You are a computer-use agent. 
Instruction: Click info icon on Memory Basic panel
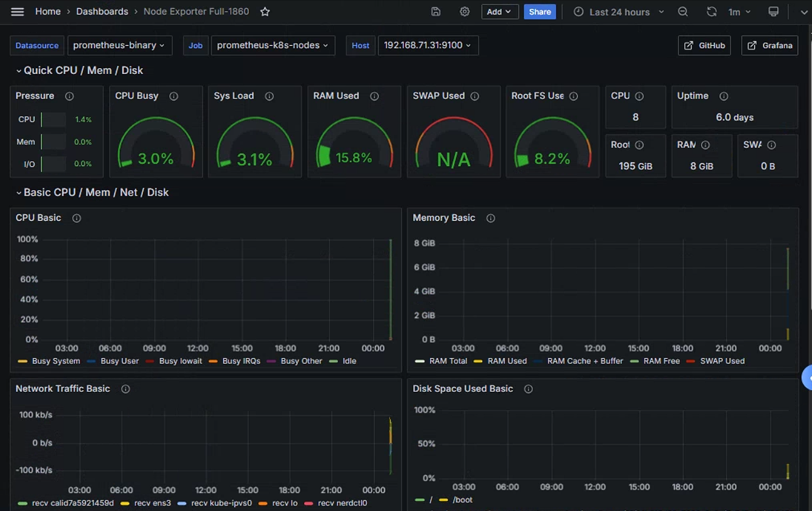click(x=491, y=218)
